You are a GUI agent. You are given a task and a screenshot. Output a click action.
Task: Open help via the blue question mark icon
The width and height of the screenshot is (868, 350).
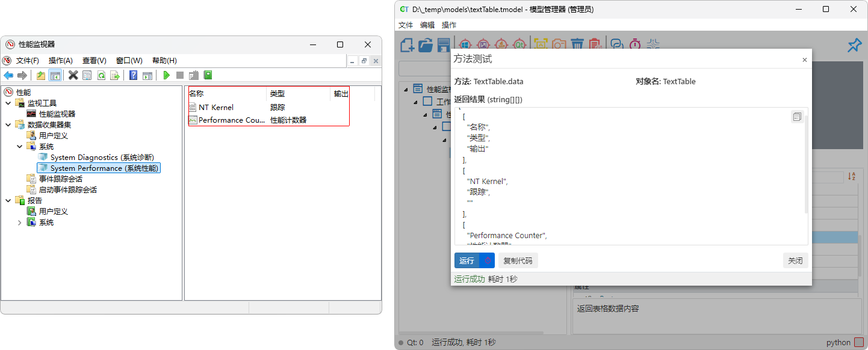[133, 75]
